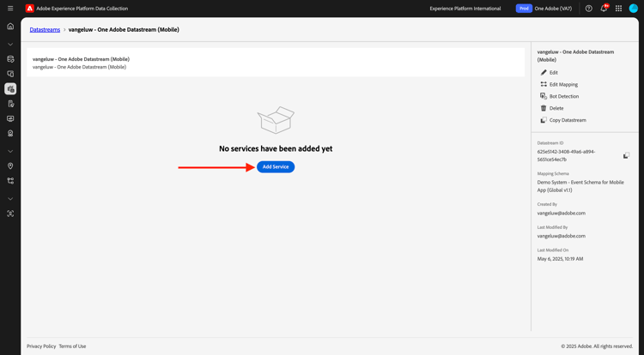Click the empty box illustration
Image resolution: width=644 pixels, height=355 pixels.
(276, 120)
